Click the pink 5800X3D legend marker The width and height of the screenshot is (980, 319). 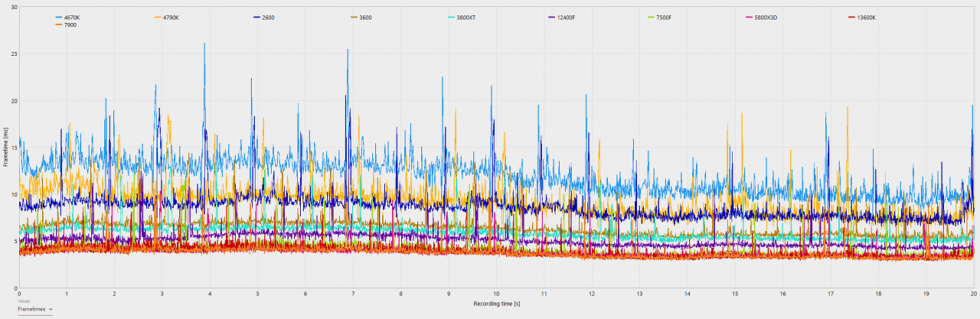(750, 17)
